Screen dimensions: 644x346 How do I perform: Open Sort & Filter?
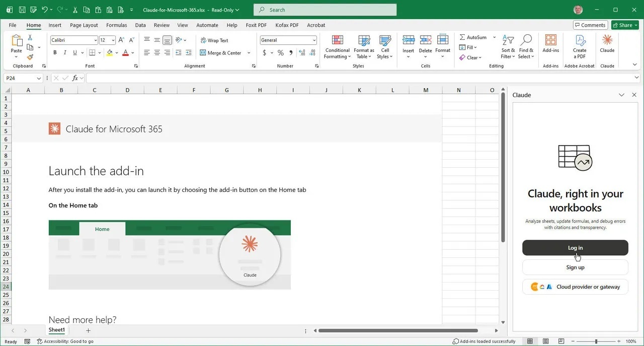point(508,47)
